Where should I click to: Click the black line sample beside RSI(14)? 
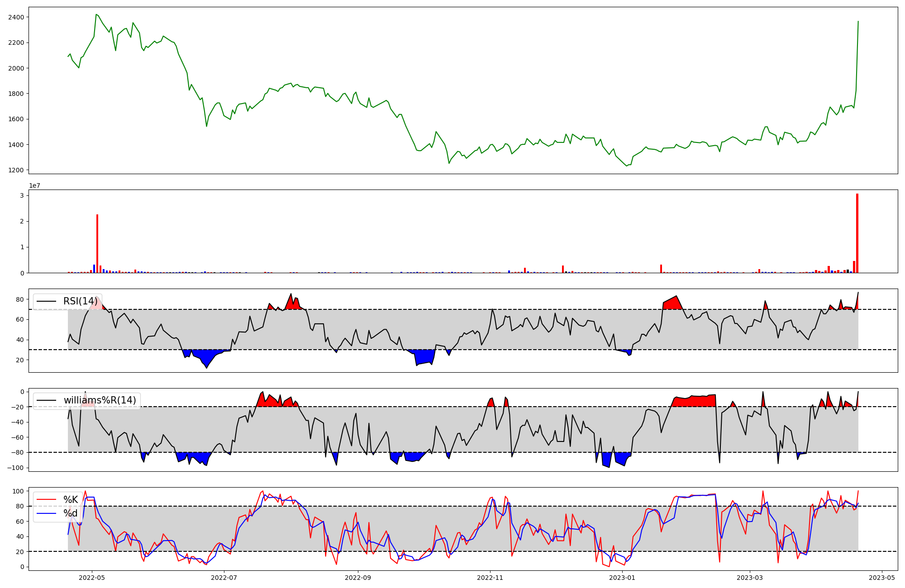click(x=47, y=302)
